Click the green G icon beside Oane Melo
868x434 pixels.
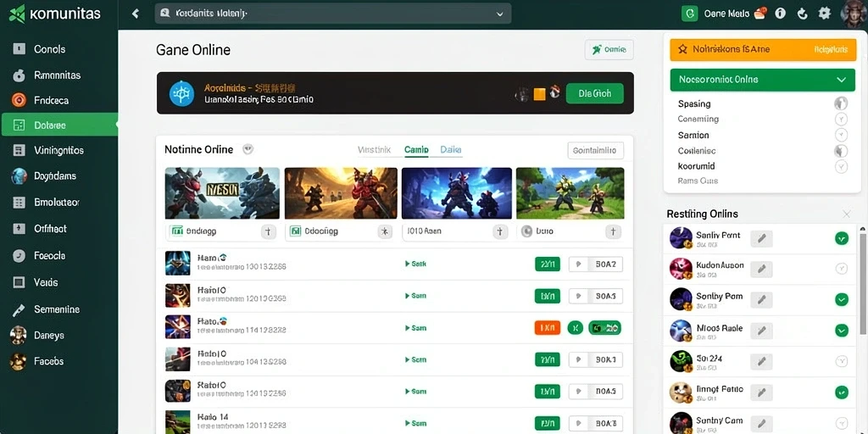pos(689,14)
